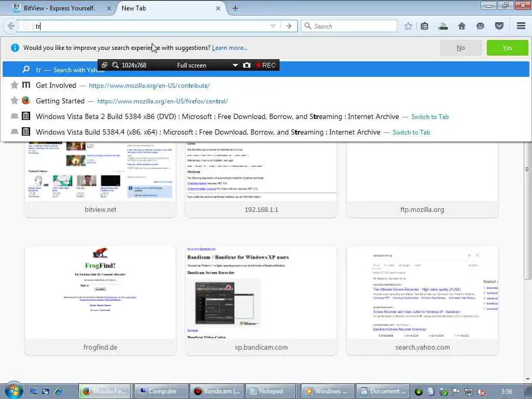Click Show Desktop quick launch icon
Screen dimensions: 532x399
point(33,391)
